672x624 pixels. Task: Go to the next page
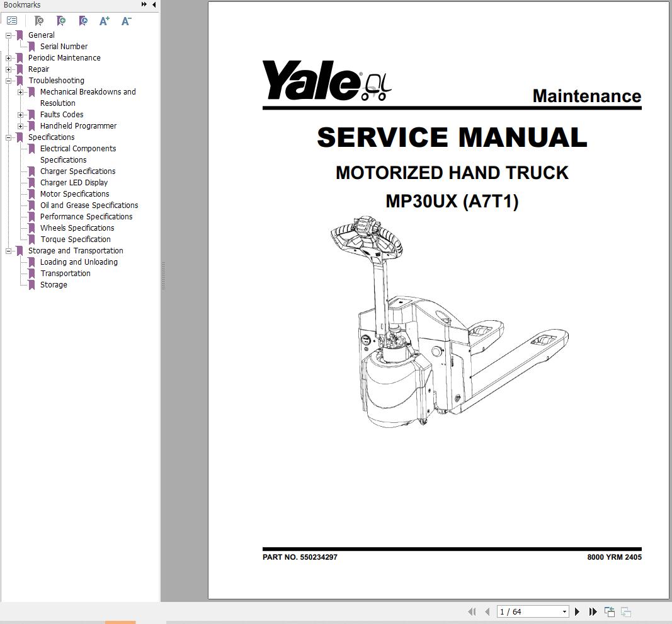click(577, 611)
